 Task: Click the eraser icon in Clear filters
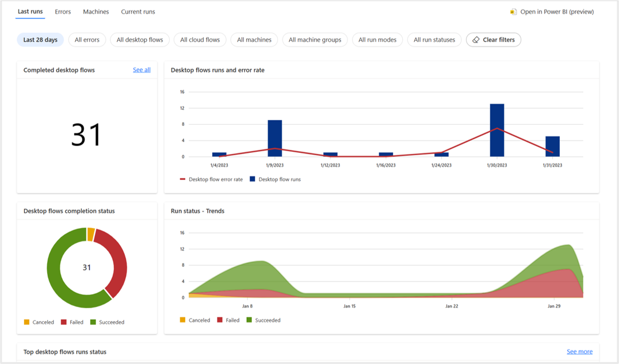tap(476, 40)
